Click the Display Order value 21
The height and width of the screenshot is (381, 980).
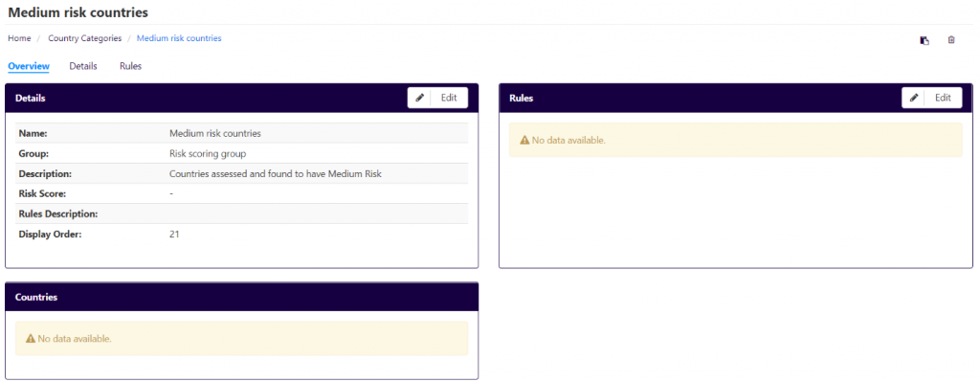click(x=174, y=234)
